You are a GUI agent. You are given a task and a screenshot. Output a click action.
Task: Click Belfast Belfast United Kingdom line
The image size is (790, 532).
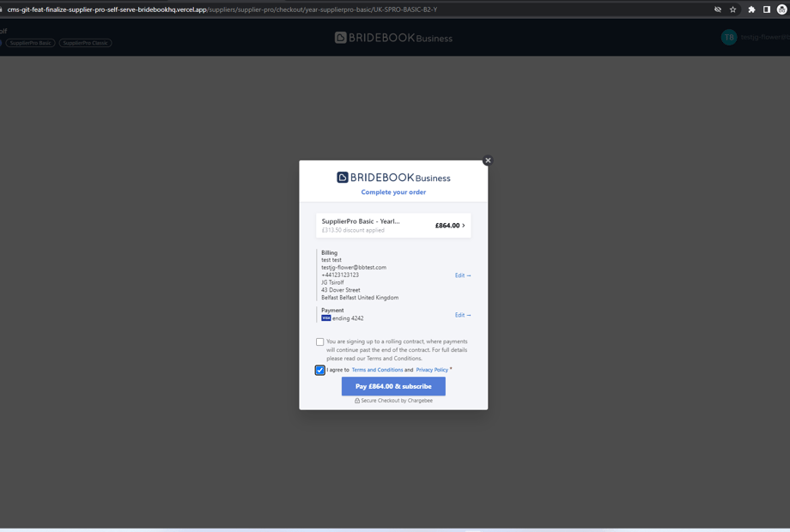coord(360,298)
